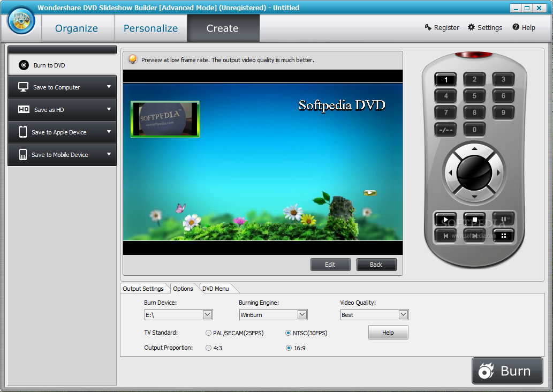Viewport: 553px width, 392px height.
Task: Expand Save to Apple Device arrow
Action: (109, 132)
